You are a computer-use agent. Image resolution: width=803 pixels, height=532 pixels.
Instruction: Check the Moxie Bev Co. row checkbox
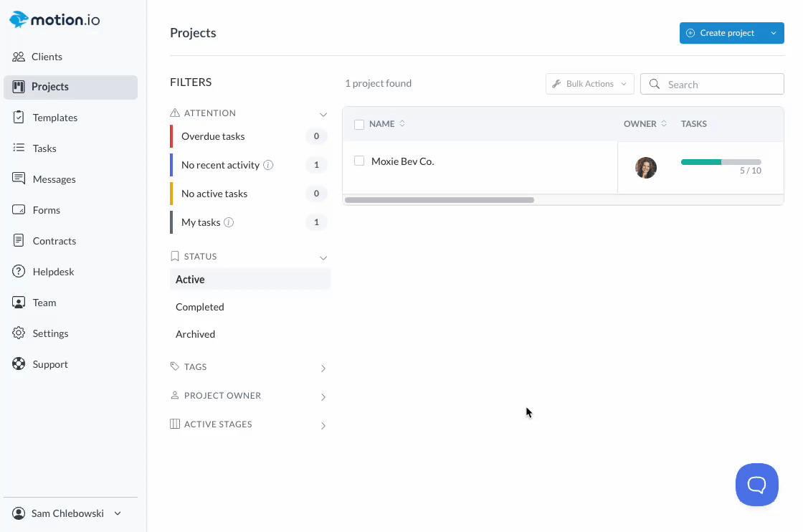click(x=359, y=161)
